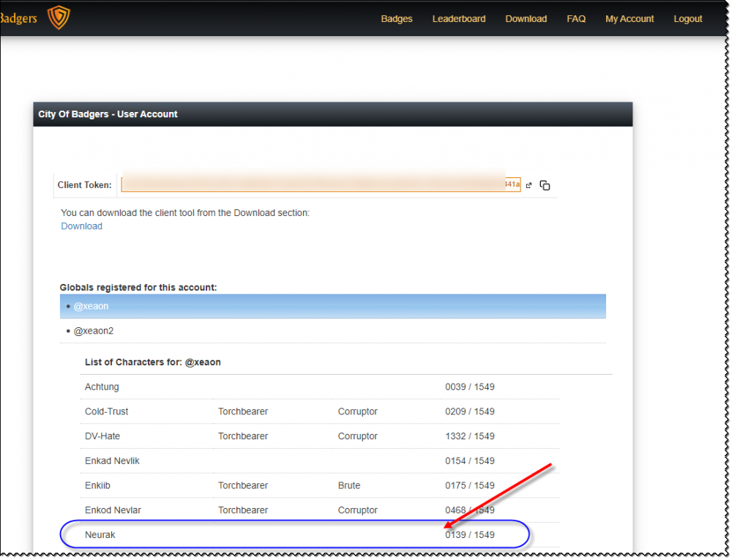Go to the Leaderboard page
This screenshot has height=560, width=732.
pos(459,19)
